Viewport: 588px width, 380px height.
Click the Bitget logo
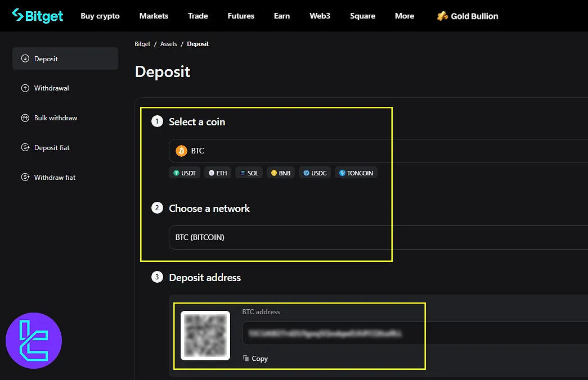tap(38, 16)
